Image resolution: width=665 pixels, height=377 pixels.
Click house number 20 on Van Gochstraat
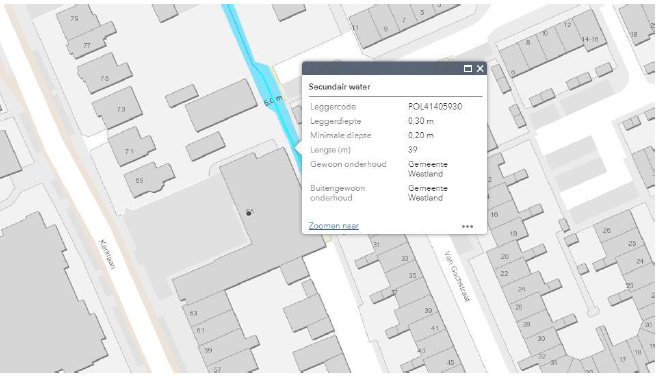[505, 257]
